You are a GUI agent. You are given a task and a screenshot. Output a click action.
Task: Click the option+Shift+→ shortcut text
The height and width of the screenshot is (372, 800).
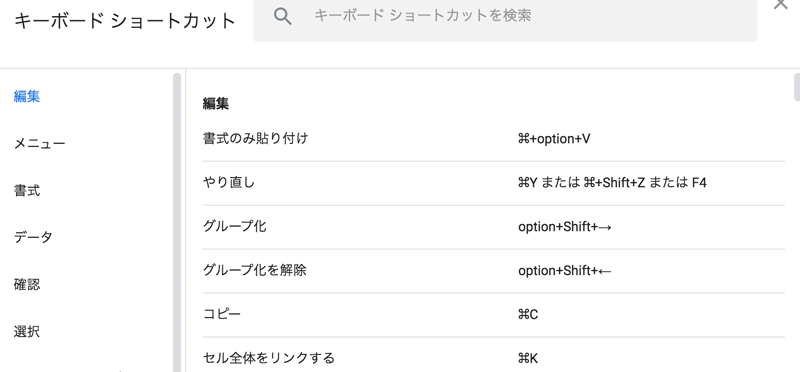[x=565, y=227]
